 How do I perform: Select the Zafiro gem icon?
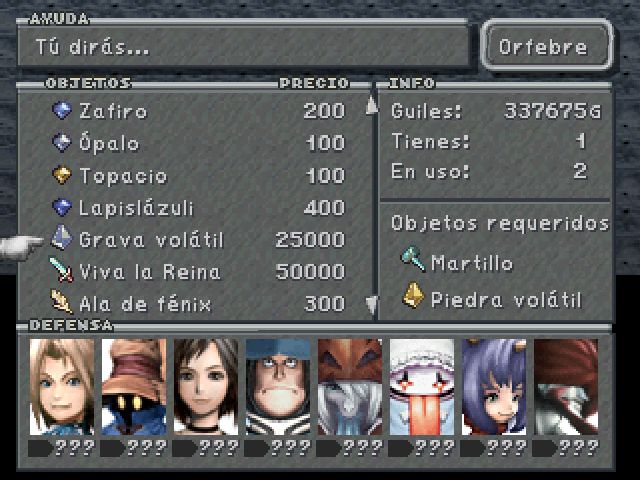coord(62,110)
